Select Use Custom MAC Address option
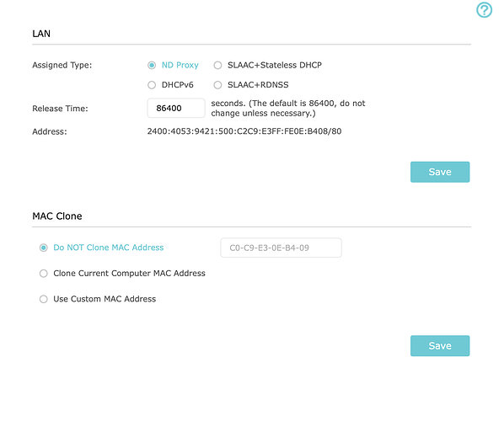This screenshot has width=504, height=421. [43, 299]
